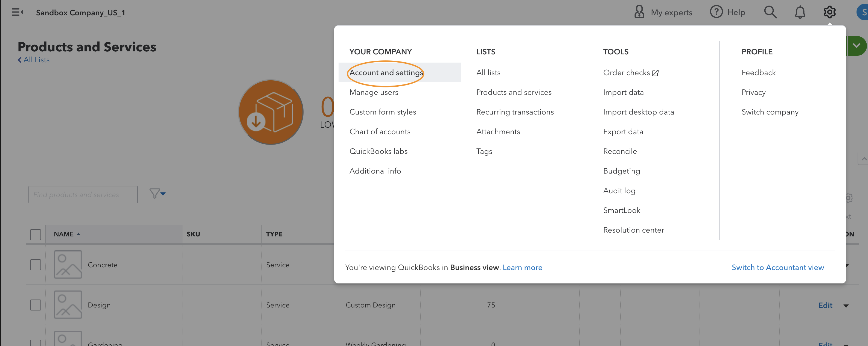Screen dimensions: 868x346
Task: Go back to All Lists link
Action: [34, 60]
